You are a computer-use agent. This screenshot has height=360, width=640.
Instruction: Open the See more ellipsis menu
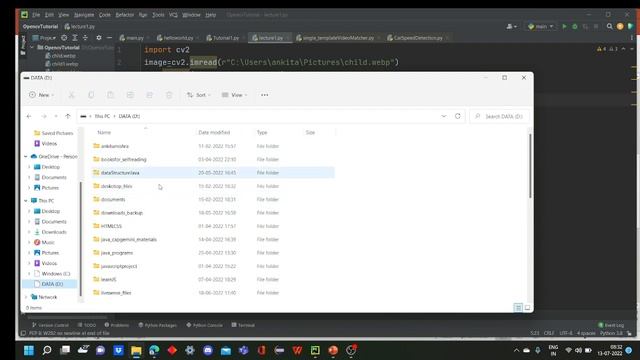(264, 95)
